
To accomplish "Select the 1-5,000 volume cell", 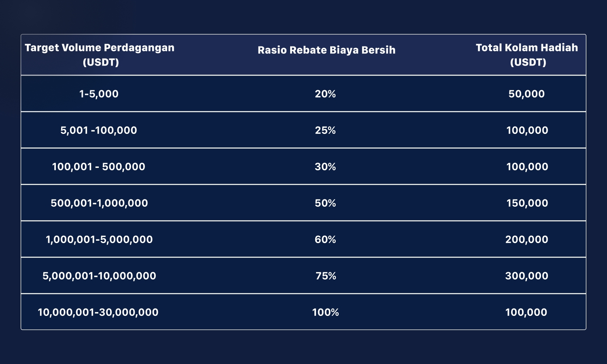I will coord(99,94).
